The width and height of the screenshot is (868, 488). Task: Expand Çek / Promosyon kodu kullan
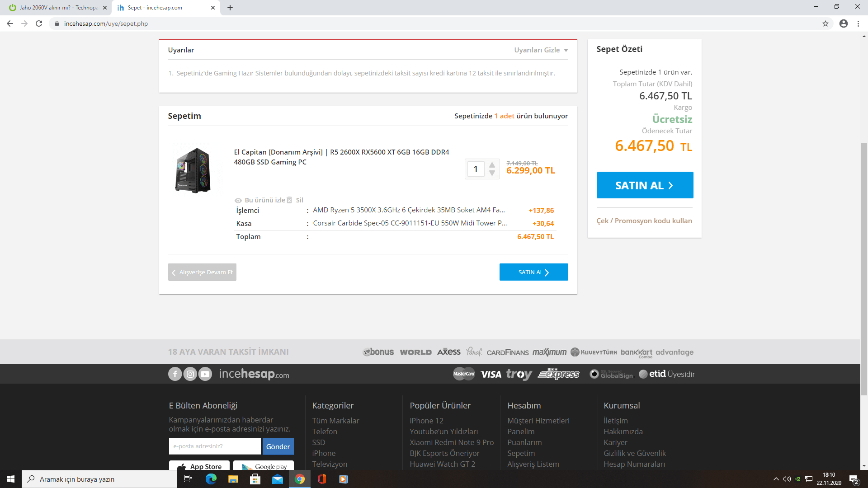644,221
